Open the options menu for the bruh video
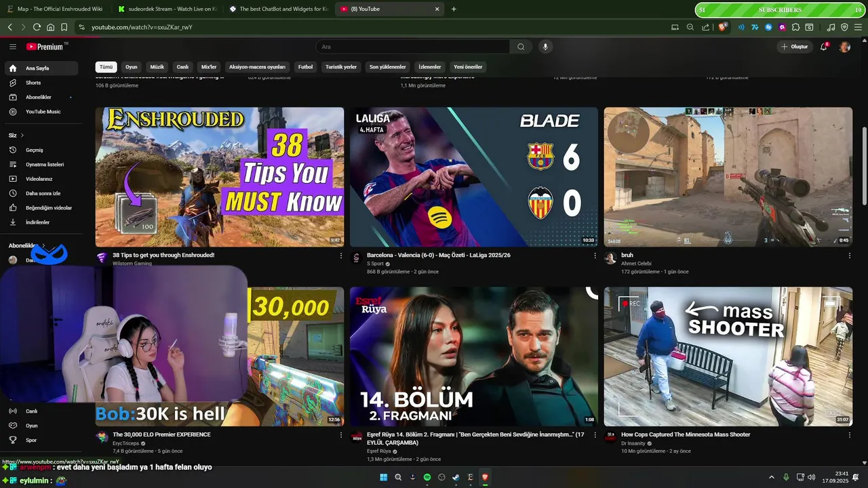This screenshot has width=868, height=488. point(850,256)
